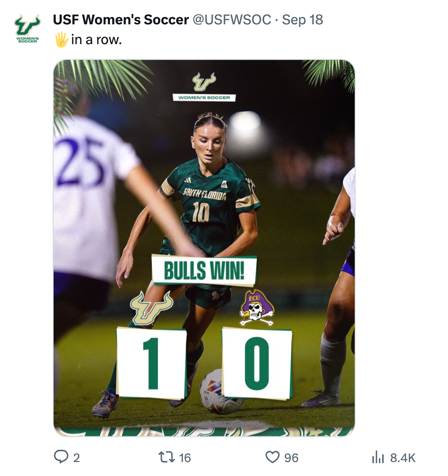Click the 16 reposts count
448x476 pixels.
185,458
